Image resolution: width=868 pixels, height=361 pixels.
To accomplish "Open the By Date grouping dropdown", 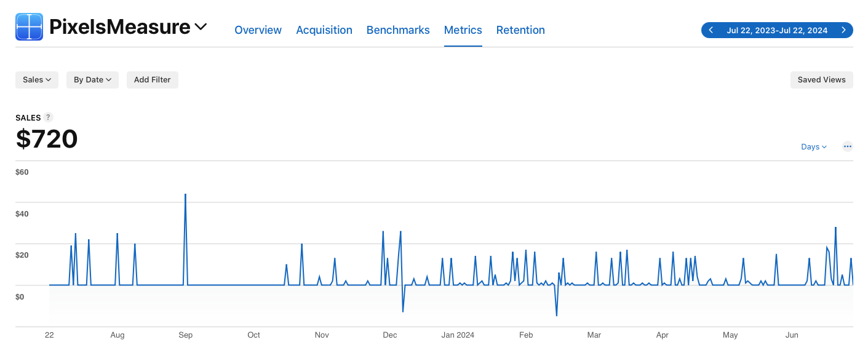I will [92, 80].
